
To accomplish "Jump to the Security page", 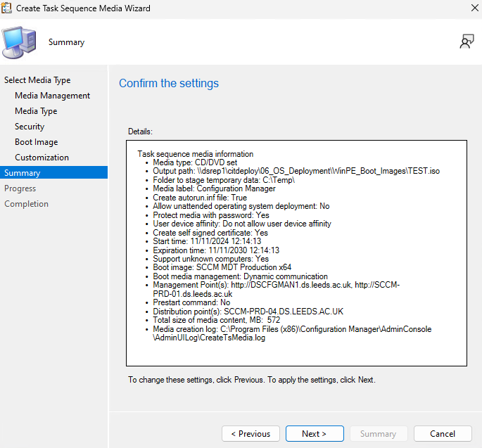I will pyautogui.click(x=30, y=127).
